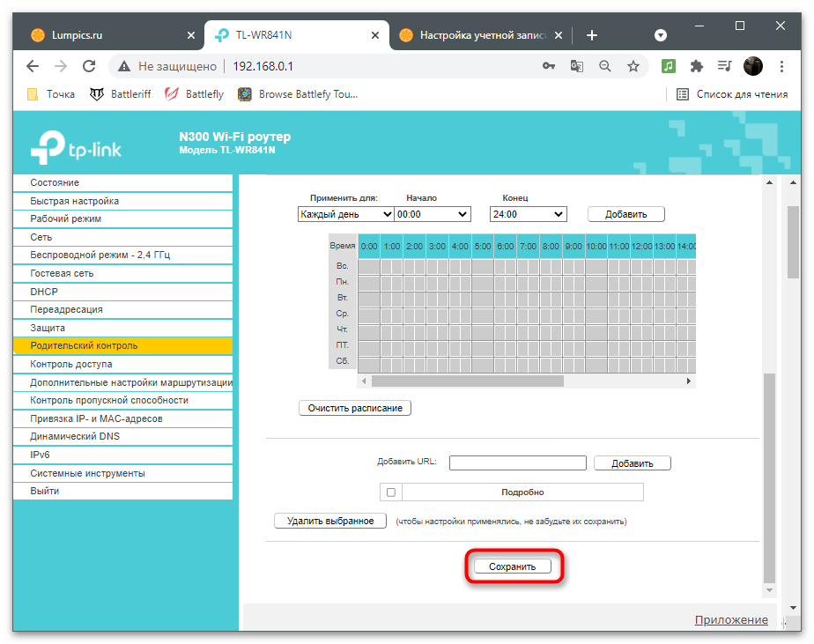Screen dimensions: 814x644
Task: Open Battlefly bookmark
Action: click(194, 94)
